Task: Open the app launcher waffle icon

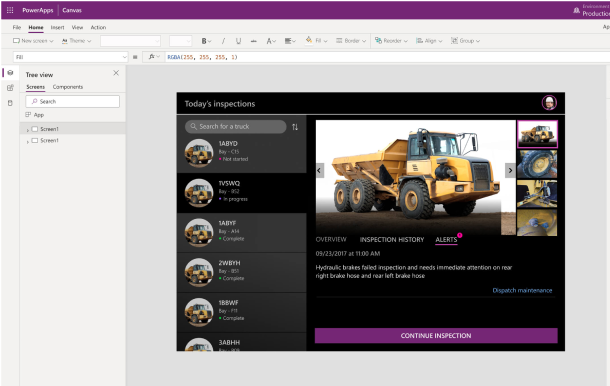Action: (10, 10)
